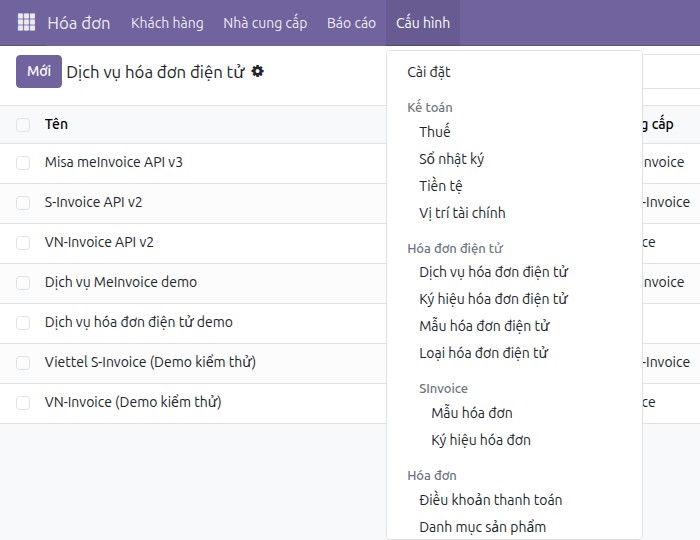Tick the select-all checkbox in Tên header
The height and width of the screenshot is (540, 700).
coord(23,125)
